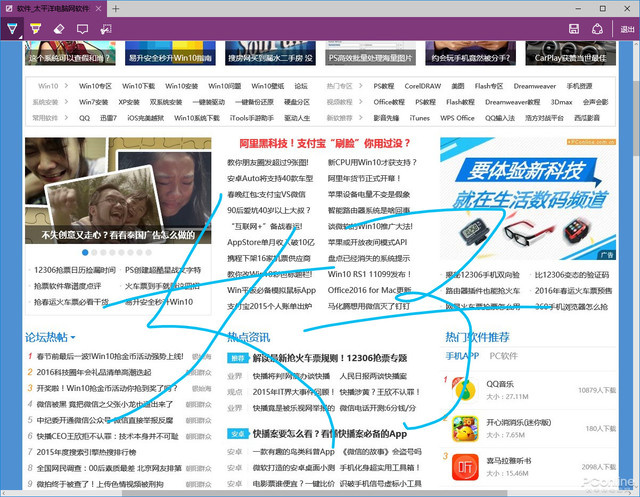Switch to the 手机APP tab
The width and height of the screenshot is (640, 497).
pos(462,356)
